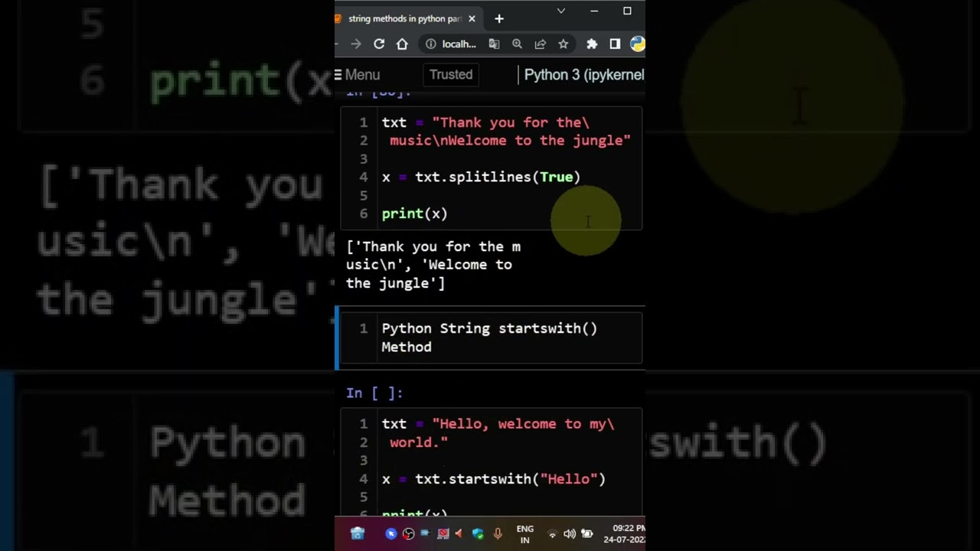Click the empty In [ ]: prompt
980x551 pixels.
tap(374, 393)
